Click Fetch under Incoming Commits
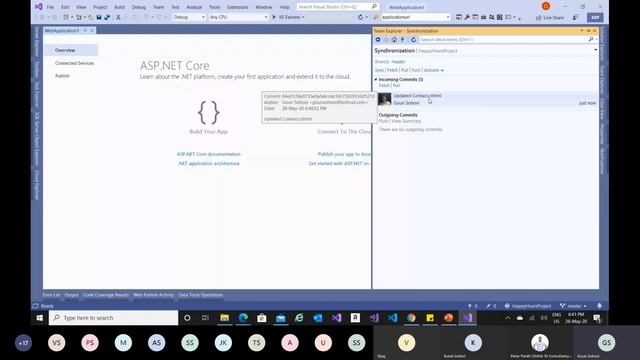This screenshot has height=360, width=640. [x=384, y=85]
